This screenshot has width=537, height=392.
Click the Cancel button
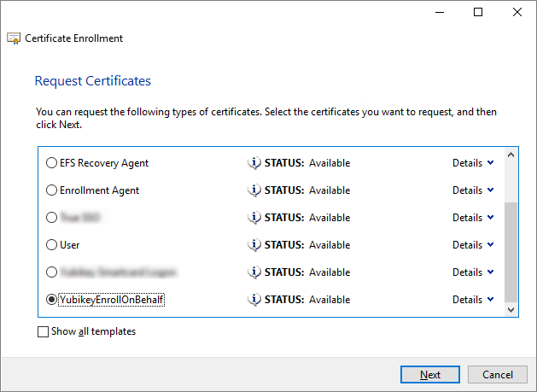(x=498, y=375)
